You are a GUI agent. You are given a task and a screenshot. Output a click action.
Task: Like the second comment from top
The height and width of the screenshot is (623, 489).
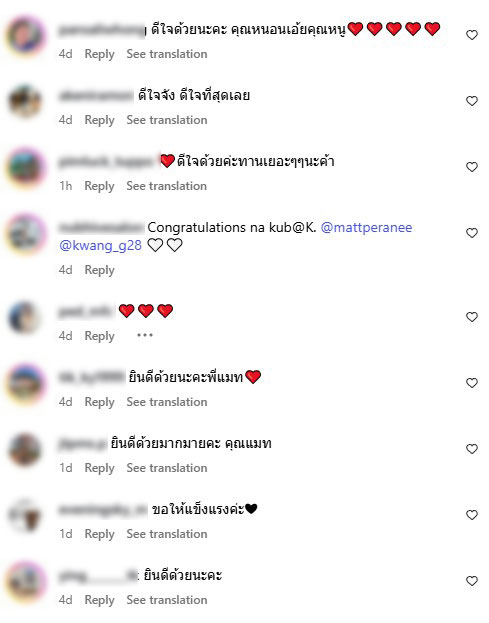(x=472, y=101)
